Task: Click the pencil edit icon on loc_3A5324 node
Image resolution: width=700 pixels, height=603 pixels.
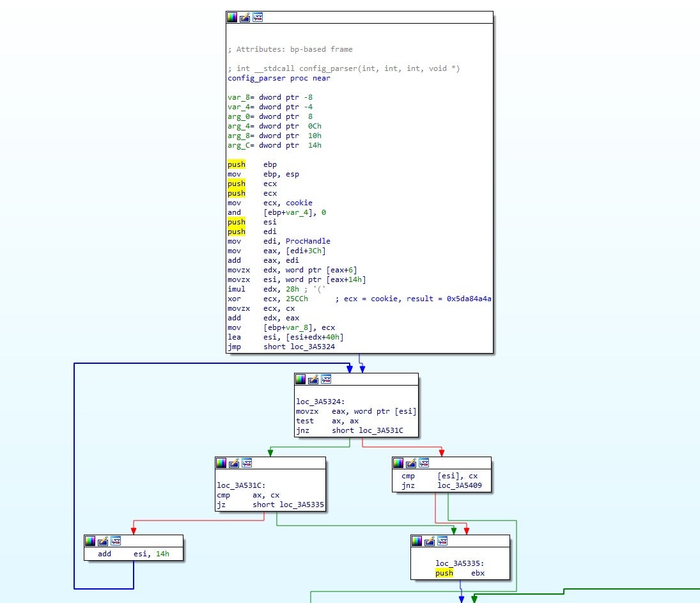Action: pos(313,380)
